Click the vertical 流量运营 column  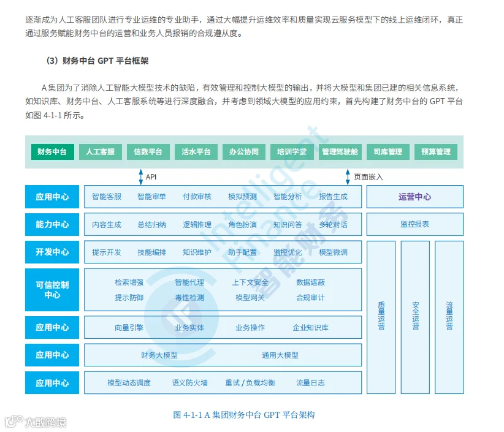pyautogui.click(x=449, y=317)
